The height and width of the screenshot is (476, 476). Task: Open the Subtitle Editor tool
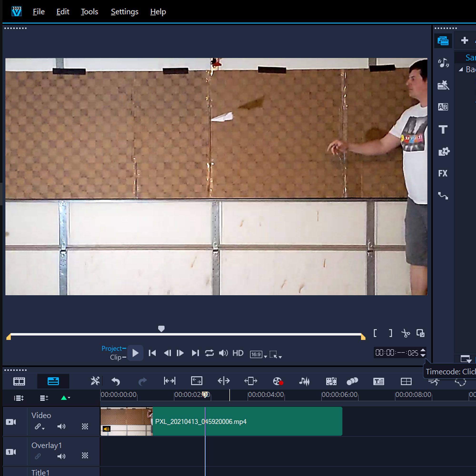(378, 381)
